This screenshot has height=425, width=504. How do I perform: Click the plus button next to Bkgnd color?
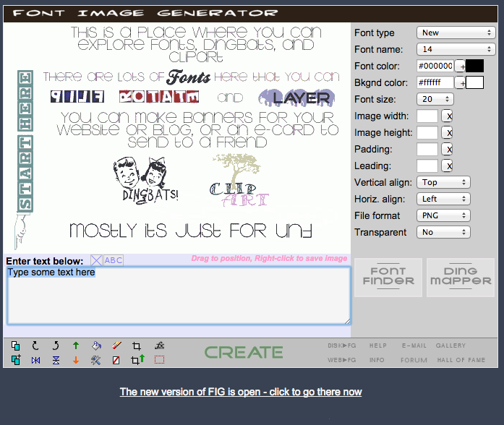(461, 83)
